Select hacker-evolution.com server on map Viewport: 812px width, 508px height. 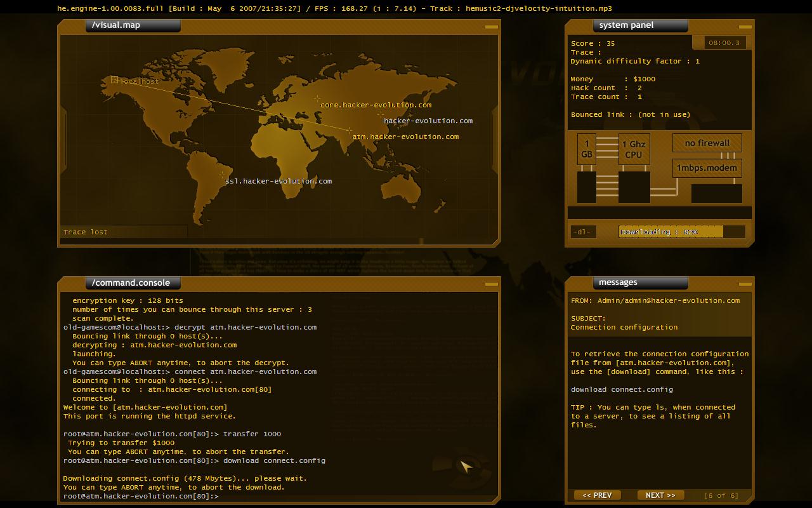[x=381, y=114]
